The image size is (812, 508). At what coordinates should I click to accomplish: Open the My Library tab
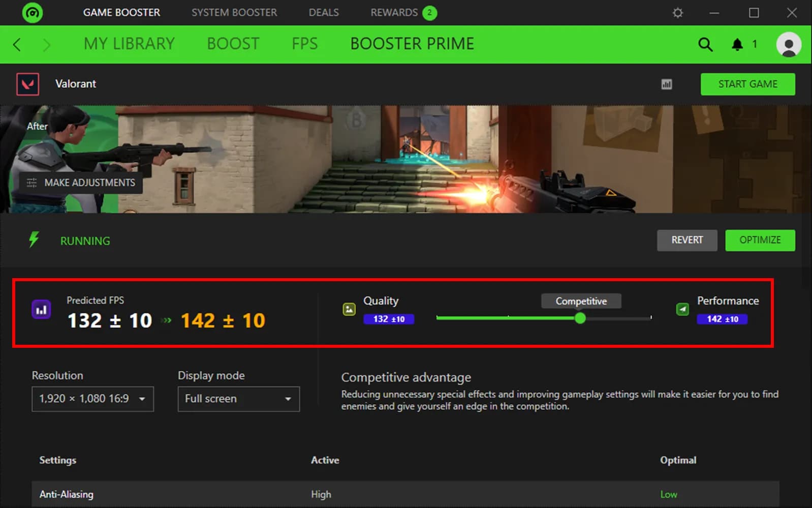(x=129, y=44)
